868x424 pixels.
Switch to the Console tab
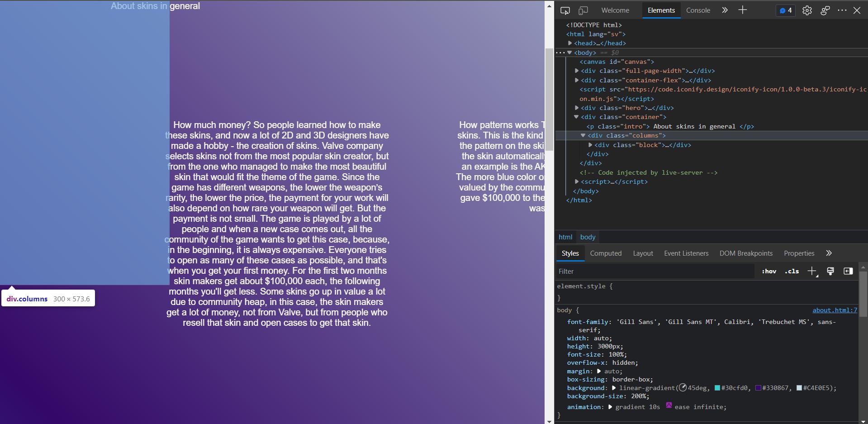pyautogui.click(x=698, y=10)
